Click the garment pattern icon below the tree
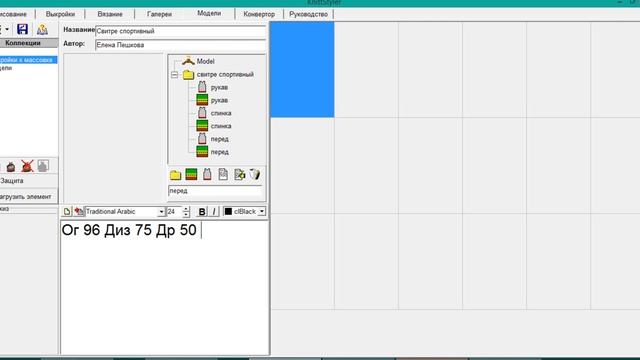This screenshot has width=640, height=360. [207, 175]
